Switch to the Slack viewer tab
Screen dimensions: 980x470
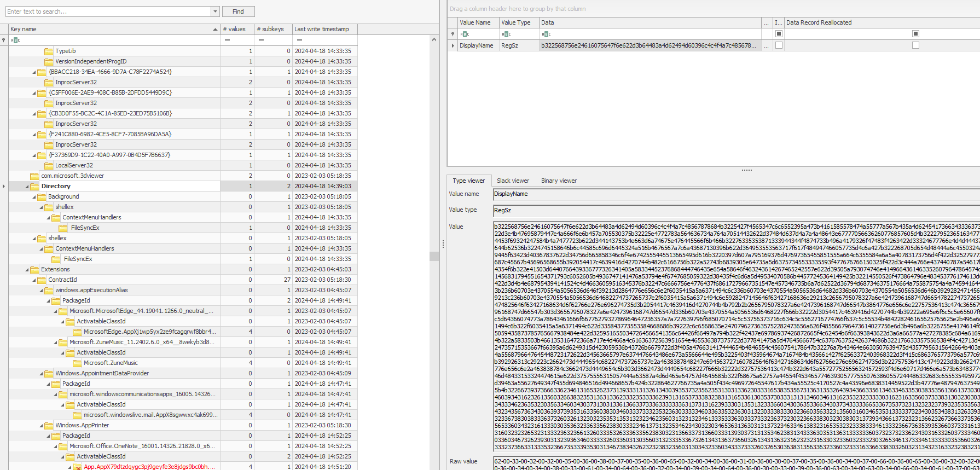point(513,181)
